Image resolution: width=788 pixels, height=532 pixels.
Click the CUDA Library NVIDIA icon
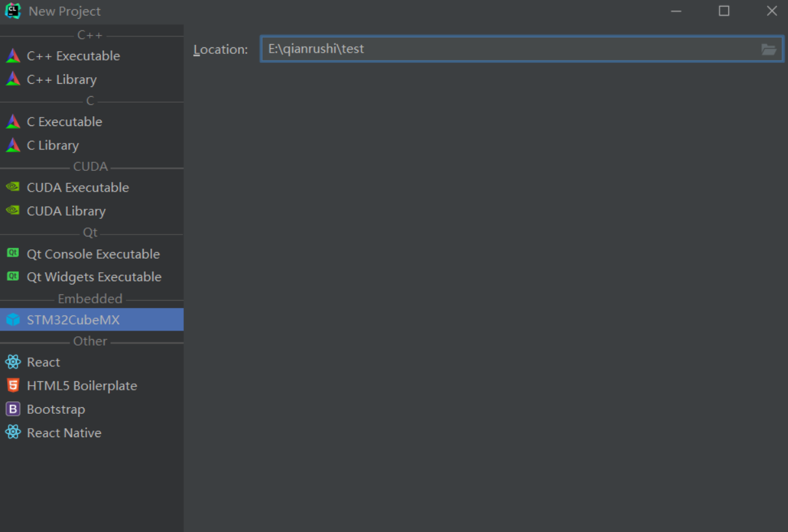(x=13, y=210)
